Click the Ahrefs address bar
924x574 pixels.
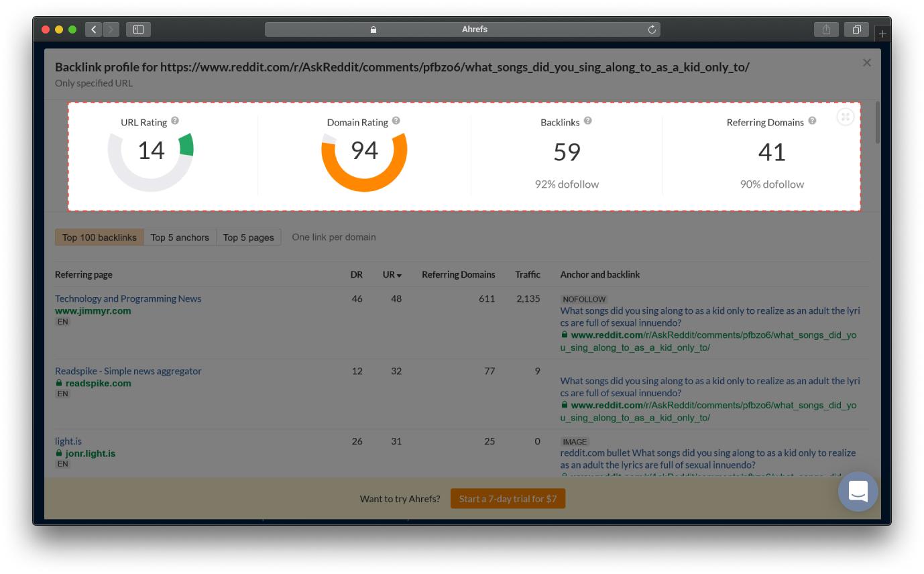[x=463, y=30]
